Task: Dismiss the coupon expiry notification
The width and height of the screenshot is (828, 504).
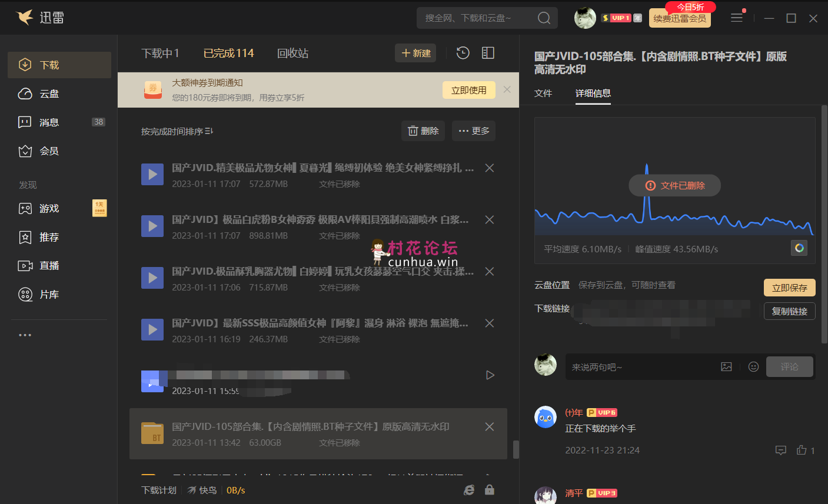Action: 507,90
